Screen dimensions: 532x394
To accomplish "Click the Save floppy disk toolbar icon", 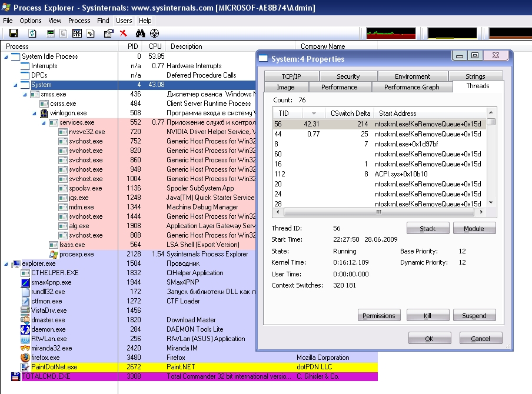I will [14, 34].
